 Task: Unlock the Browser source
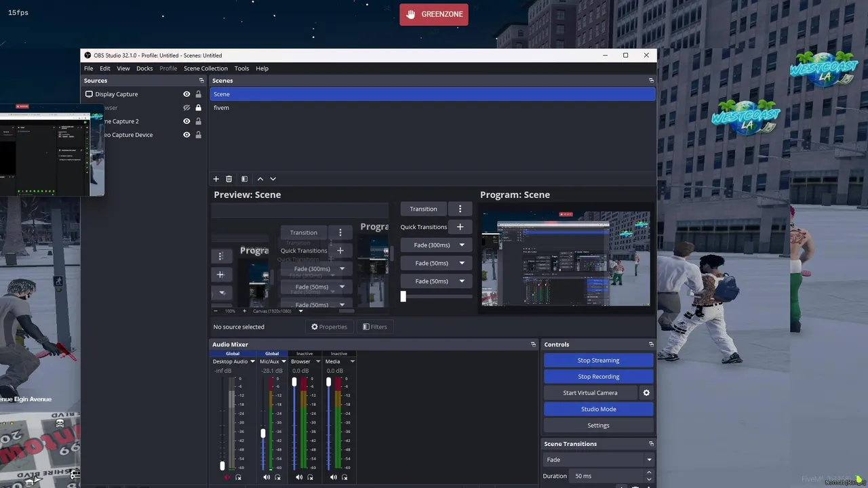(x=198, y=108)
